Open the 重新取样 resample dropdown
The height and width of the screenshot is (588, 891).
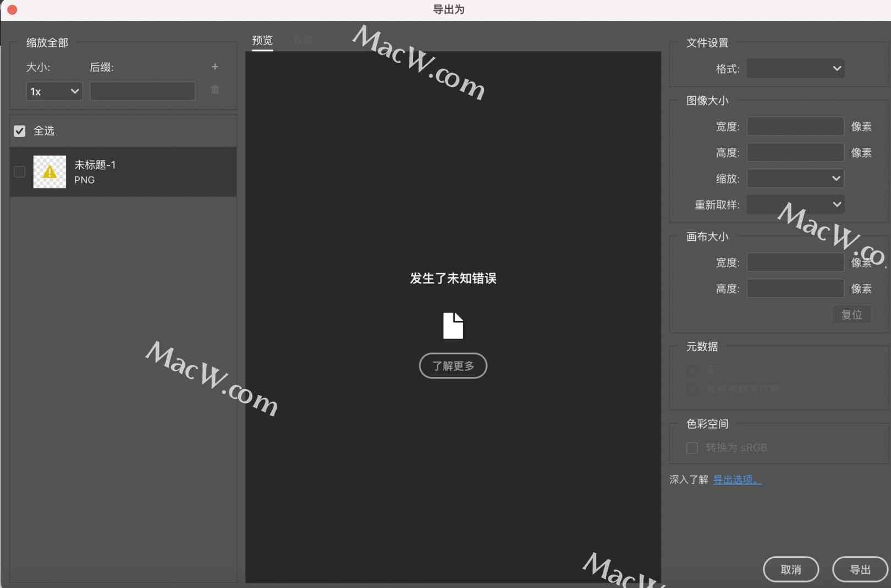[x=795, y=204]
